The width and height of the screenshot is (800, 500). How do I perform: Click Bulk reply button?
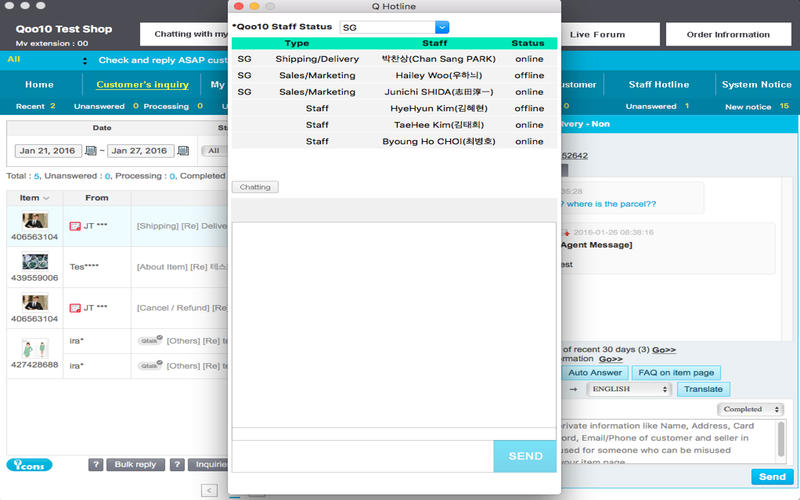click(135, 464)
